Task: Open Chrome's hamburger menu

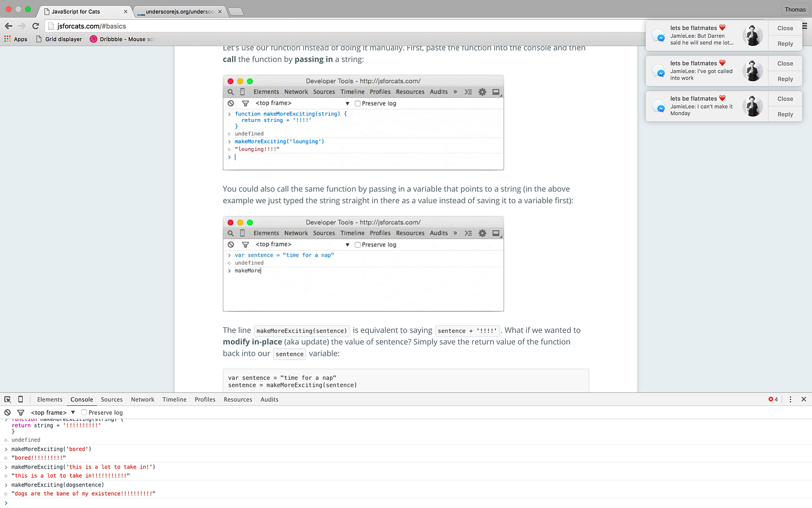Action: pyautogui.click(x=805, y=24)
